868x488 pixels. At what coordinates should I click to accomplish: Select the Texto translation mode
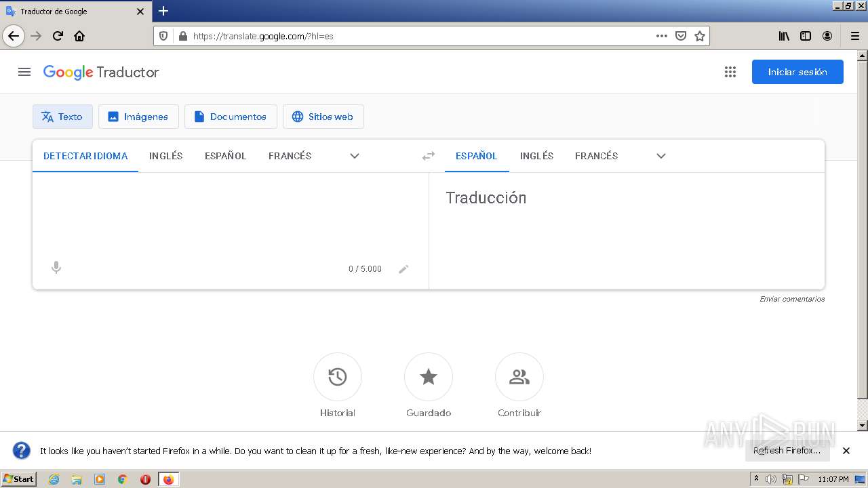click(62, 117)
